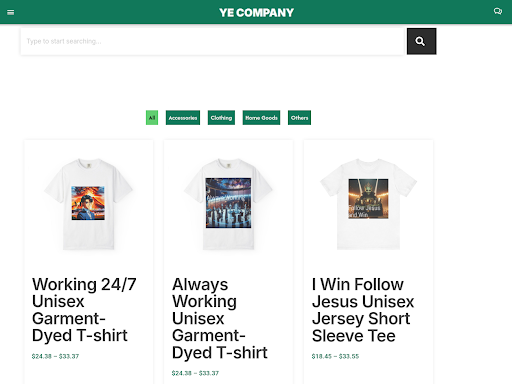The image size is (512, 384).
Task: Open the hamburger menu icon
Action: [x=11, y=12]
